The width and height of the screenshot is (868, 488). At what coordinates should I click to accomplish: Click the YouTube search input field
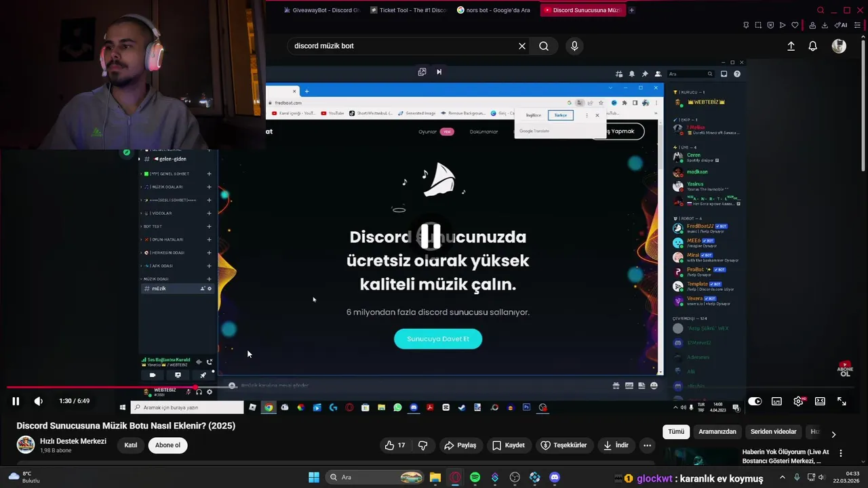click(x=403, y=46)
